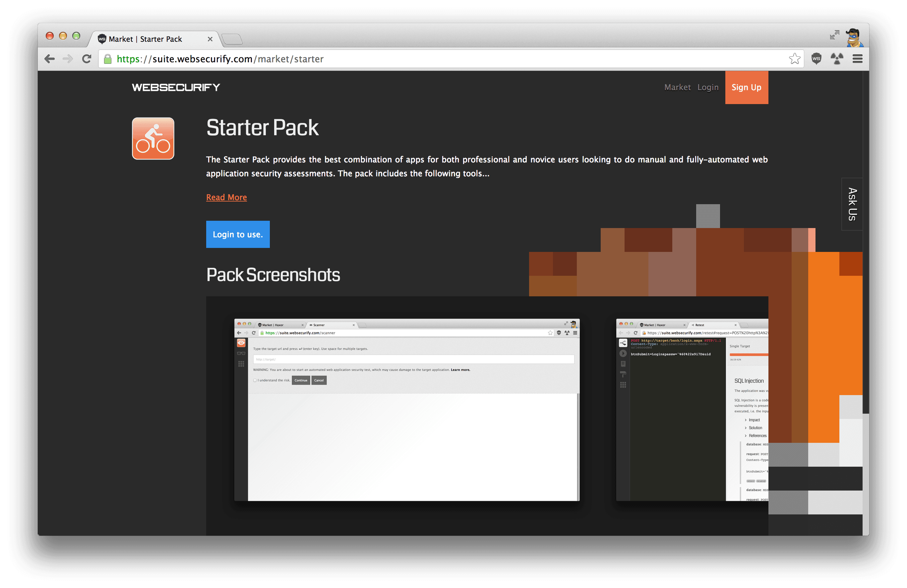Click the page vertical scrollbar
The image size is (907, 588).
pyautogui.click(x=866, y=242)
